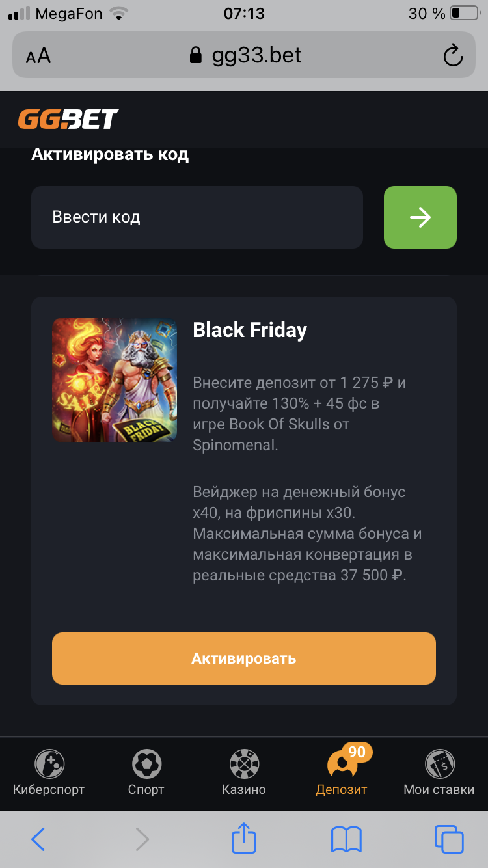
Task: Open the Киберспорт section
Action: pyautogui.click(x=49, y=773)
